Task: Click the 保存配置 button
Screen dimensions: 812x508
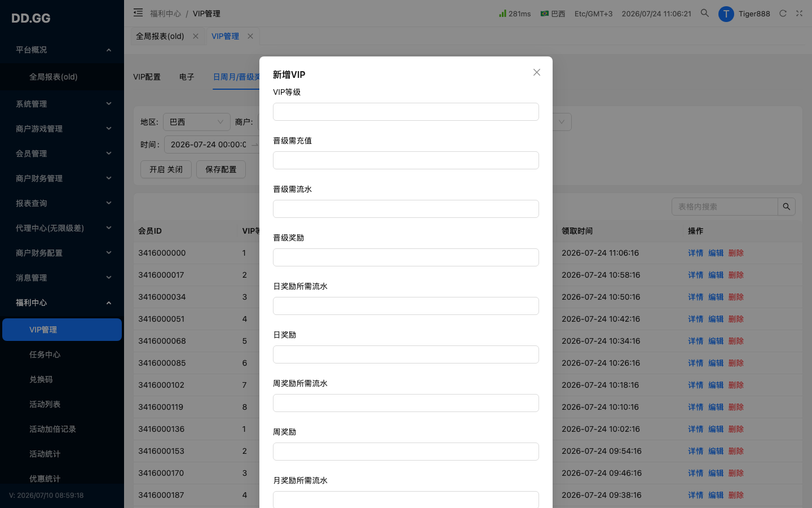Action: [x=221, y=169]
